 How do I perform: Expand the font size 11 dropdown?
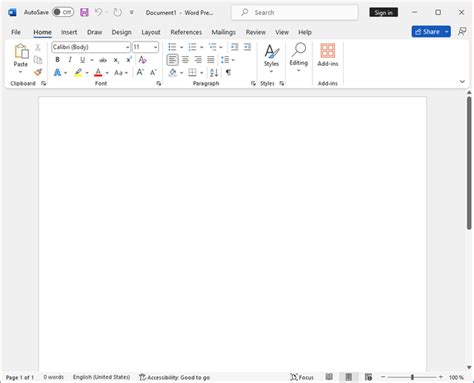(155, 47)
